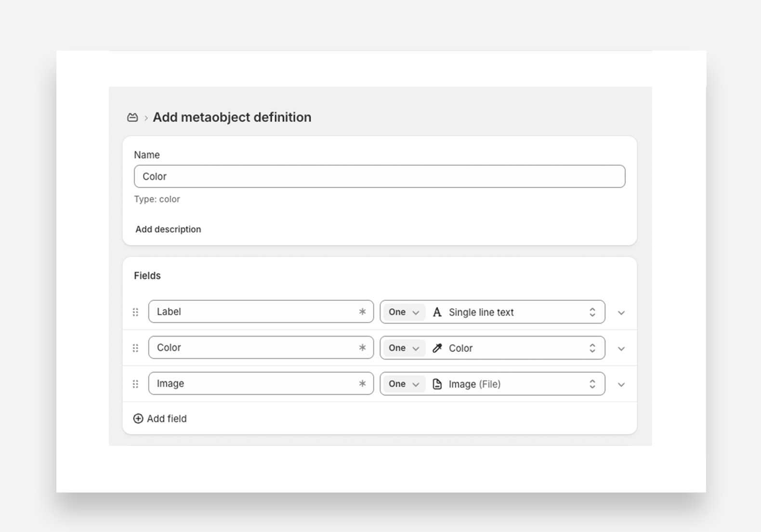Click the up-down stepper arrows in Color type

point(592,348)
